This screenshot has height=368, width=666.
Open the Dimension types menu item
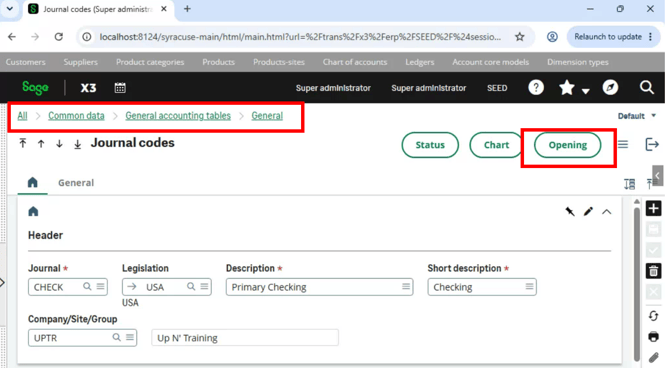tap(578, 62)
